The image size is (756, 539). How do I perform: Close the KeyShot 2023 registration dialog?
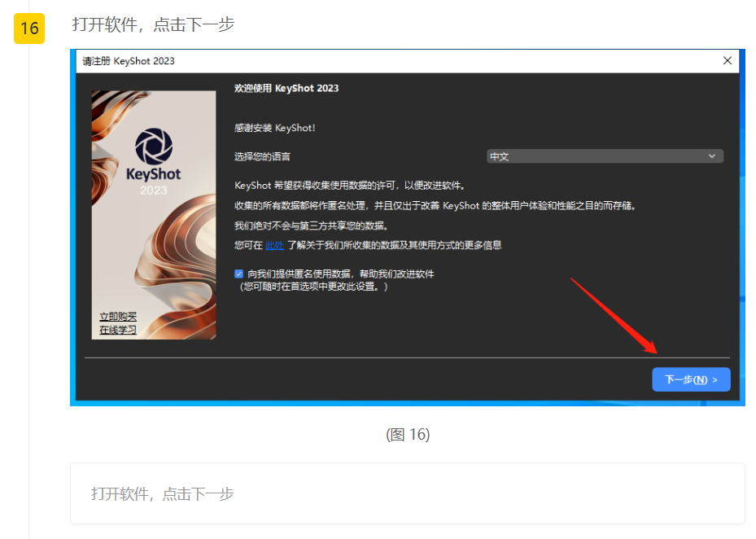click(728, 61)
